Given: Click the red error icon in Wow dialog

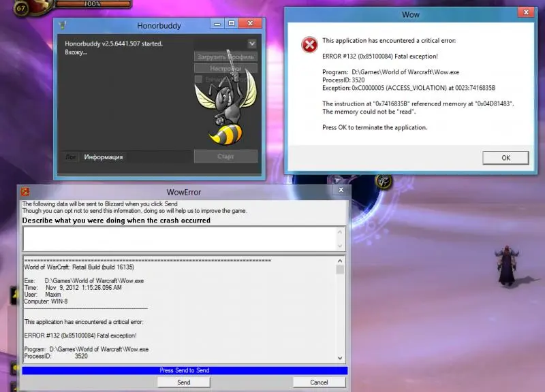Looking at the screenshot, I should (309, 44).
